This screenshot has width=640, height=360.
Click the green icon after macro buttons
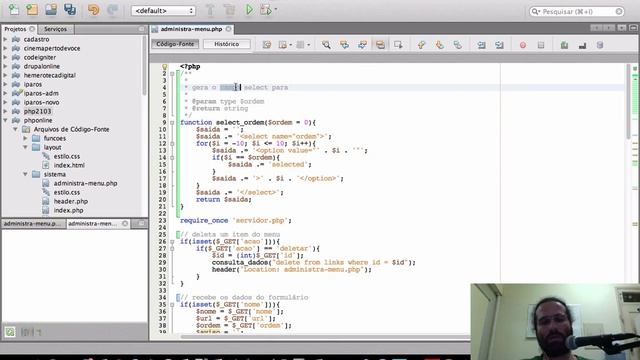[x=564, y=45]
